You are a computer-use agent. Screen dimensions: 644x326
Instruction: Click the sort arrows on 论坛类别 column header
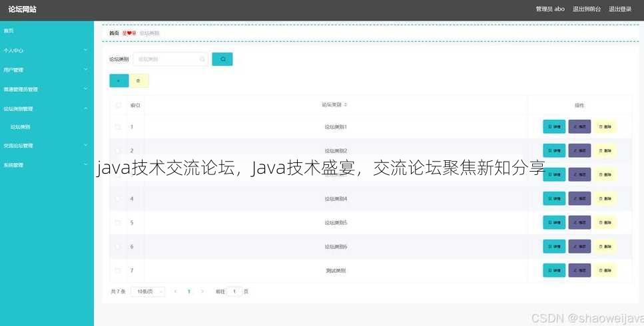tap(346, 105)
